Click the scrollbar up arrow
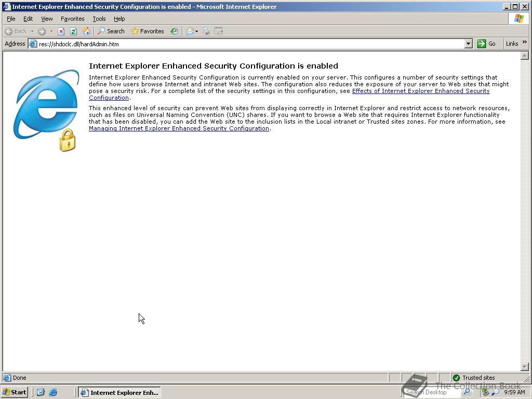532x399 pixels. point(525,56)
